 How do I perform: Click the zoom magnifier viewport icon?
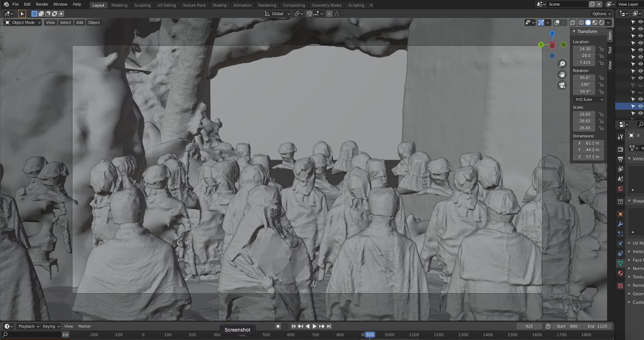point(562,64)
